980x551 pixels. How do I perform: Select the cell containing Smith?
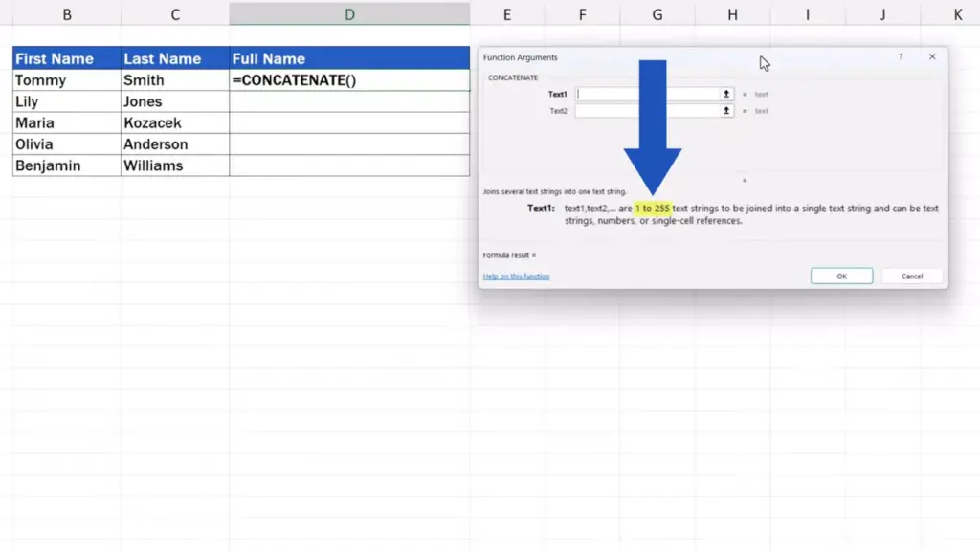(x=174, y=80)
